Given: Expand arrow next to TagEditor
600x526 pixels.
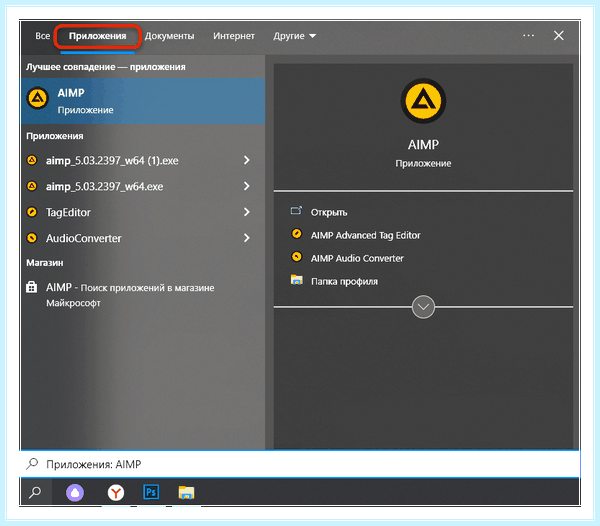Looking at the screenshot, I should (x=247, y=212).
